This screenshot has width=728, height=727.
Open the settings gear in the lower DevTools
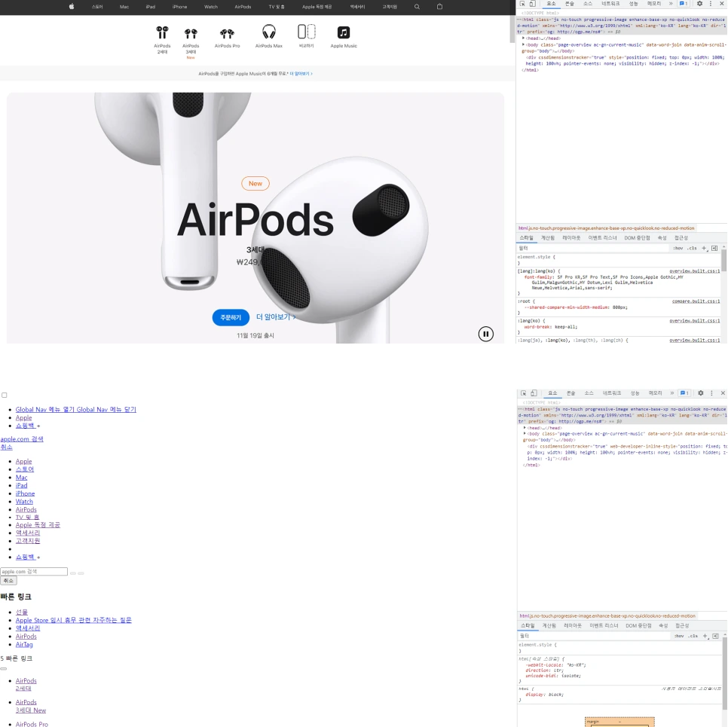pyautogui.click(x=701, y=393)
